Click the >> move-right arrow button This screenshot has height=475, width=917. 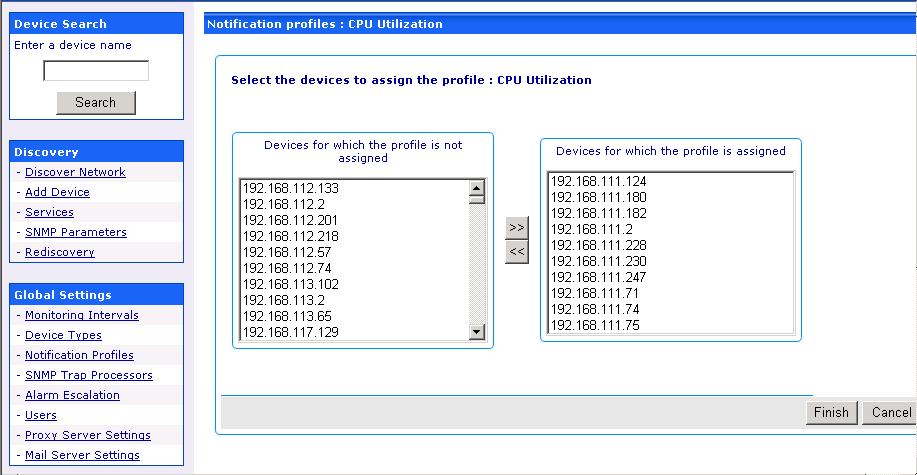(516, 228)
